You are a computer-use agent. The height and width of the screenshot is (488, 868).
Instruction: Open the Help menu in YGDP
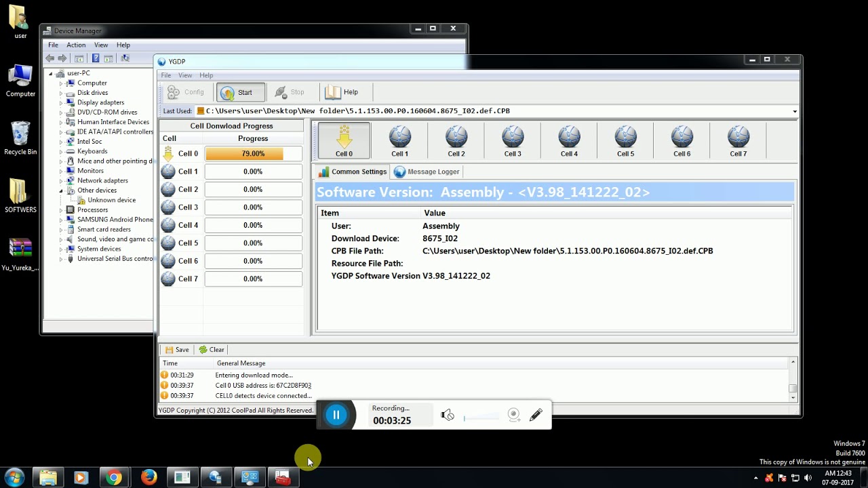[x=206, y=75]
